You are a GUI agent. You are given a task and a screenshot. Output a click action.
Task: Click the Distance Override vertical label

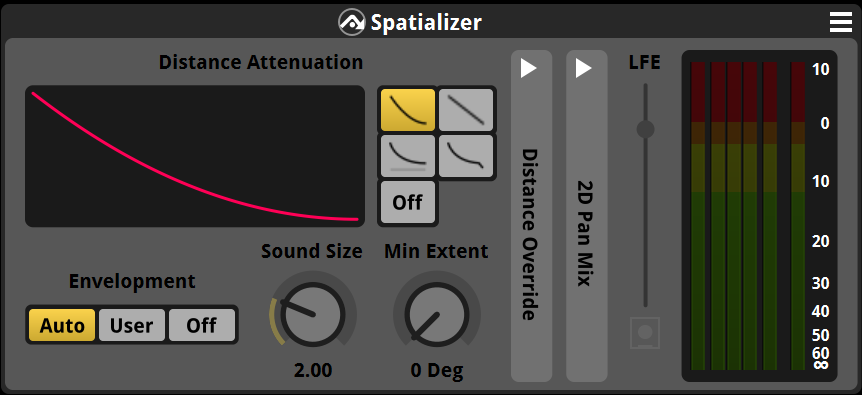529,234
